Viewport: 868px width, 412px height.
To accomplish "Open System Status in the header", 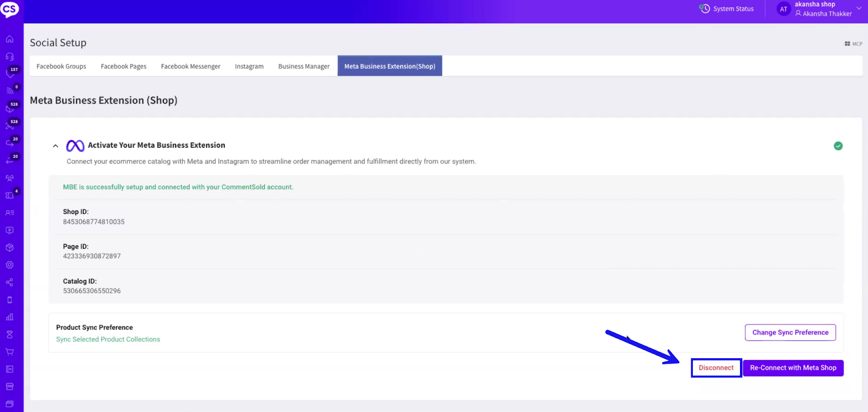I will coord(727,9).
